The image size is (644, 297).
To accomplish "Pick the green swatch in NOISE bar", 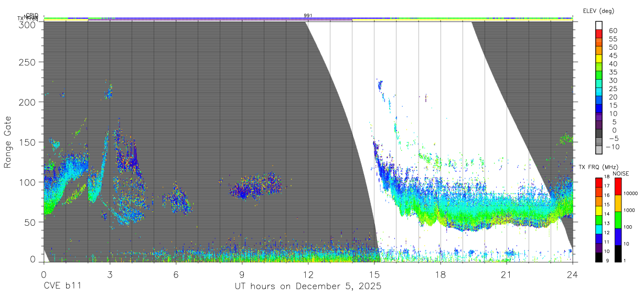I will tap(618, 220).
